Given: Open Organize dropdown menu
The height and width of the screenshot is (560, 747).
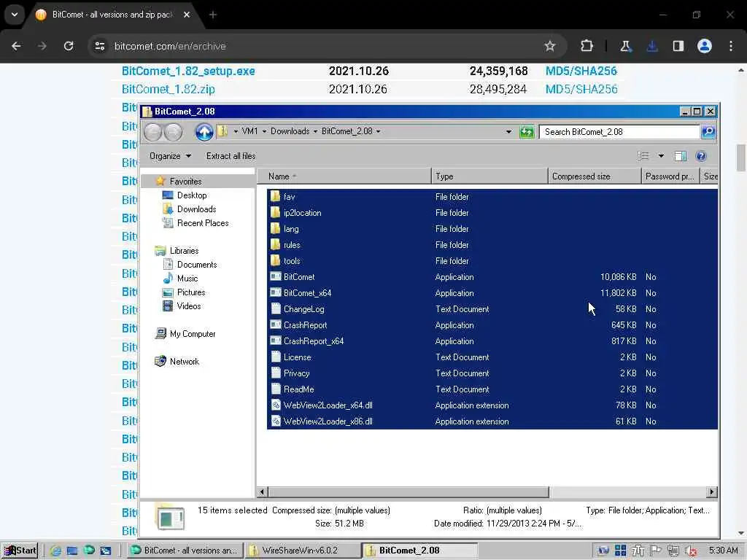Looking at the screenshot, I should [x=170, y=156].
